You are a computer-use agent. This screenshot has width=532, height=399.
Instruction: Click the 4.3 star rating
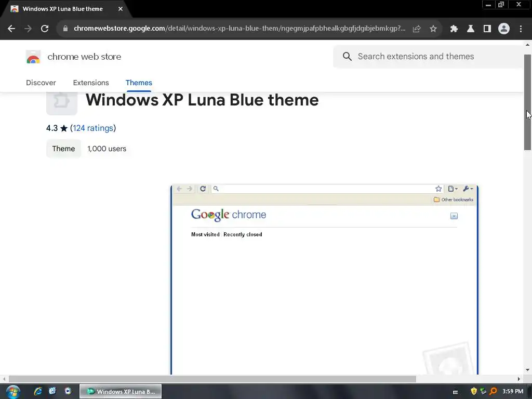pyautogui.click(x=57, y=128)
